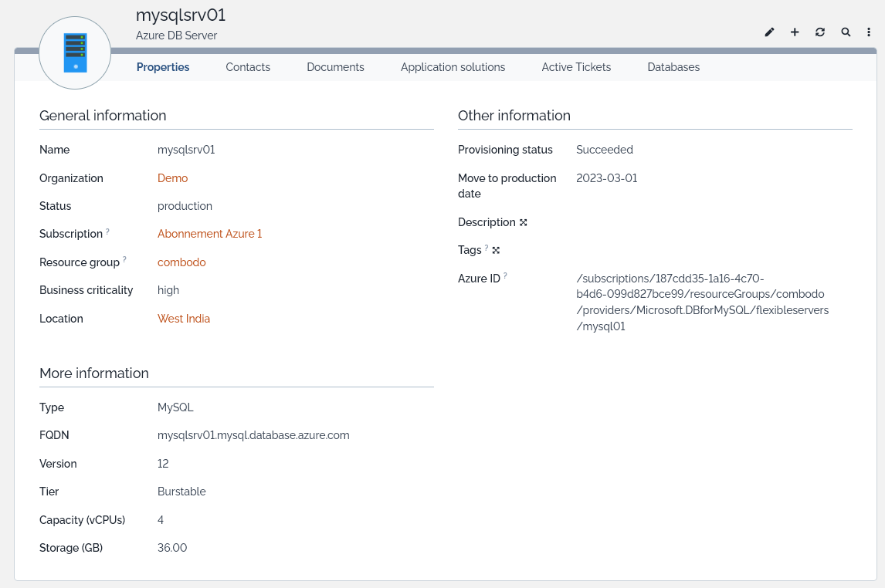Click the pencil edit icon
Viewport: 885px width, 588px height.
coord(769,32)
